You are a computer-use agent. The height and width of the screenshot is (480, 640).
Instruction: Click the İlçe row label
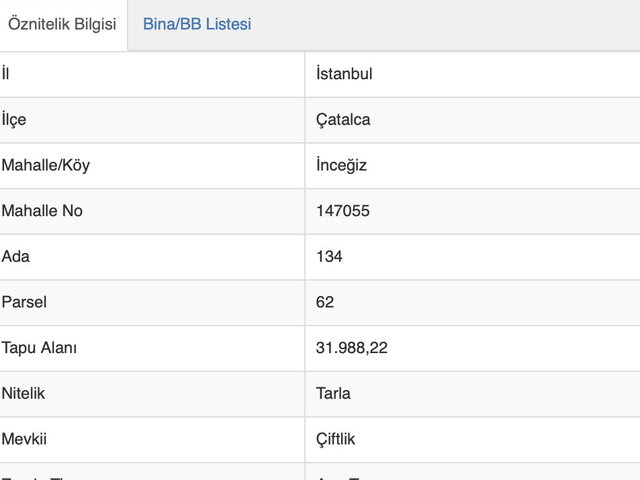click(14, 120)
